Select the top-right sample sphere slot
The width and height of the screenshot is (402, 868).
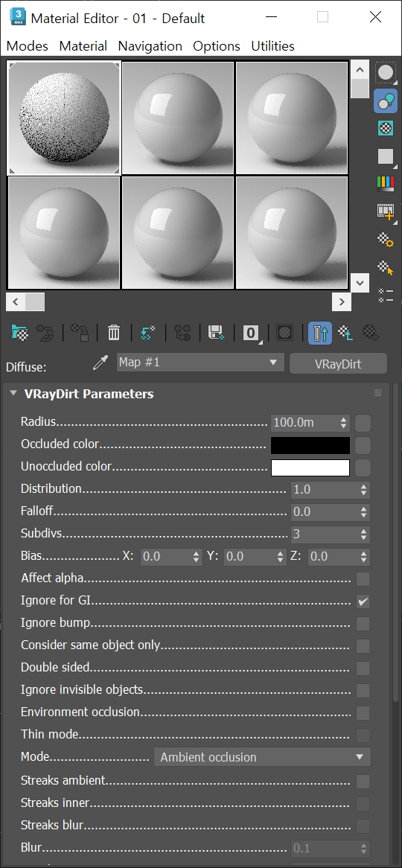pyautogui.click(x=292, y=118)
